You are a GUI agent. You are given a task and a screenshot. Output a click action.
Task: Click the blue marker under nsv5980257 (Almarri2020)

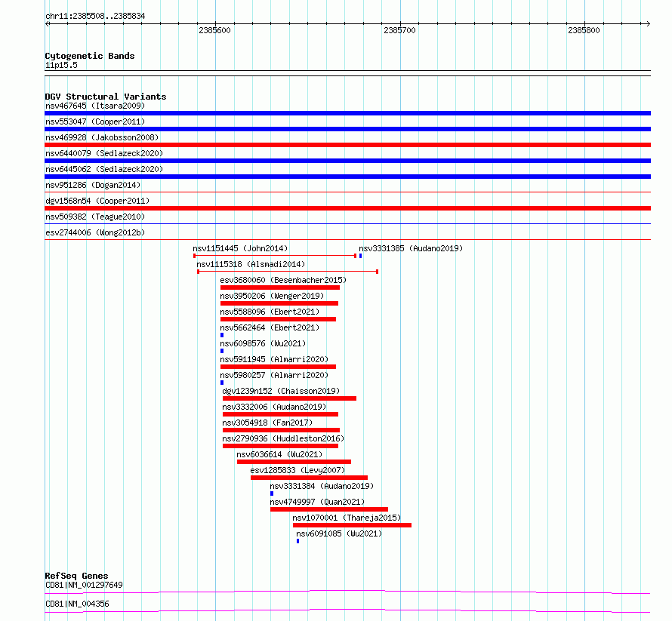click(x=222, y=383)
